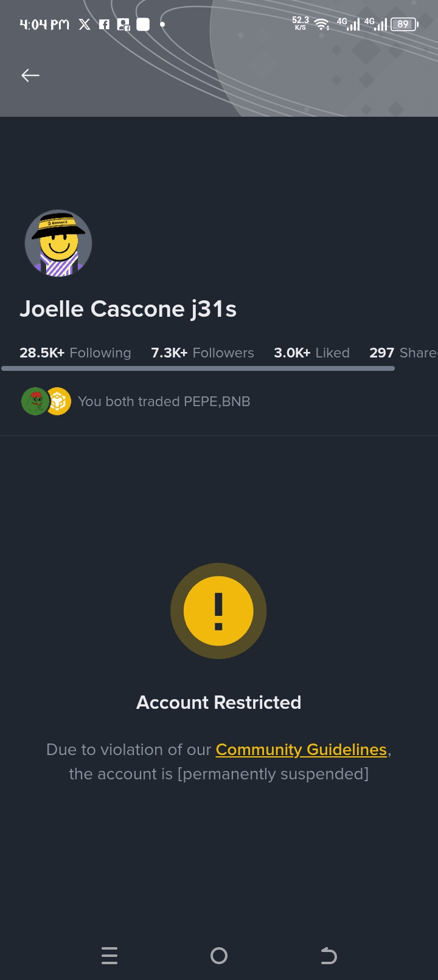Open the profile avatar picture

[x=58, y=244]
